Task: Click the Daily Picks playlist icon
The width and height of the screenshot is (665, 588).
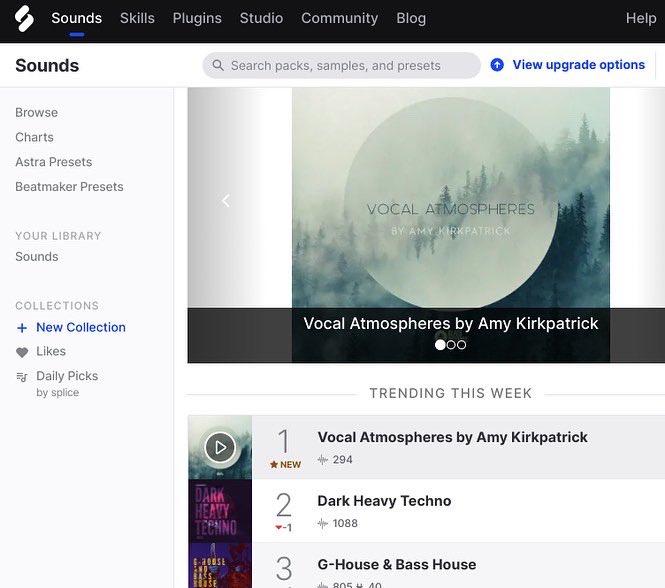Action: [x=22, y=376]
